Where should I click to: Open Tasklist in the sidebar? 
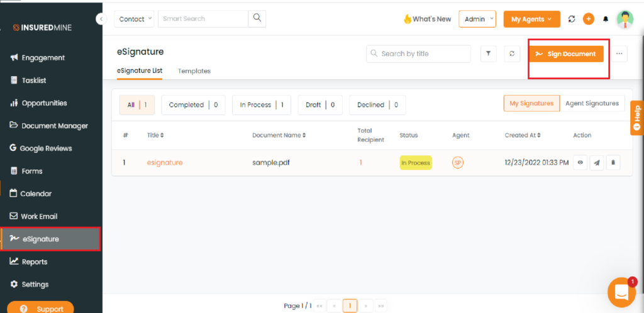(x=28, y=80)
